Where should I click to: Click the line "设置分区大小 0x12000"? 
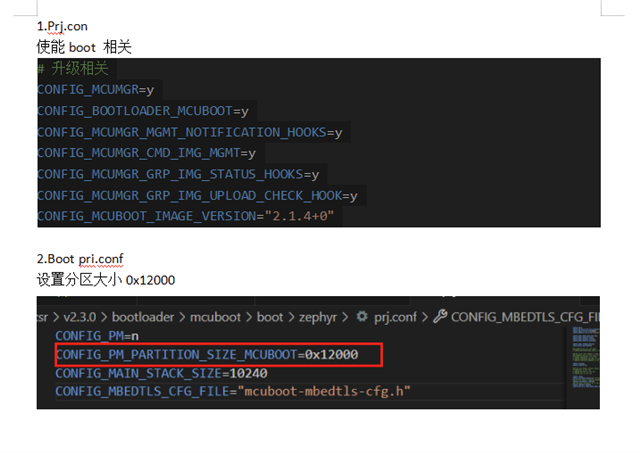106,280
